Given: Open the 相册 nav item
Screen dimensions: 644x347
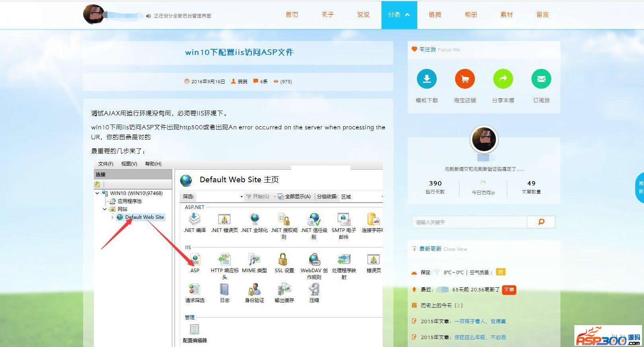Looking at the screenshot, I should click(x=471, y=15).
